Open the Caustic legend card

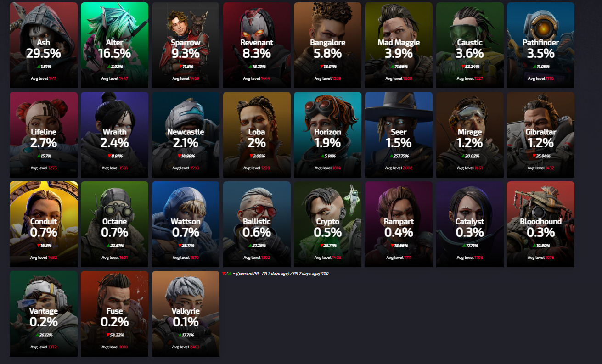click(470, 45)
